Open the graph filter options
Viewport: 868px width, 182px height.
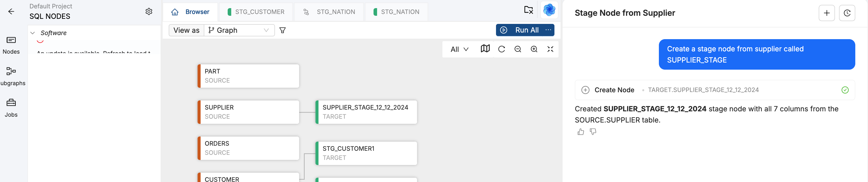pos(283,30)
